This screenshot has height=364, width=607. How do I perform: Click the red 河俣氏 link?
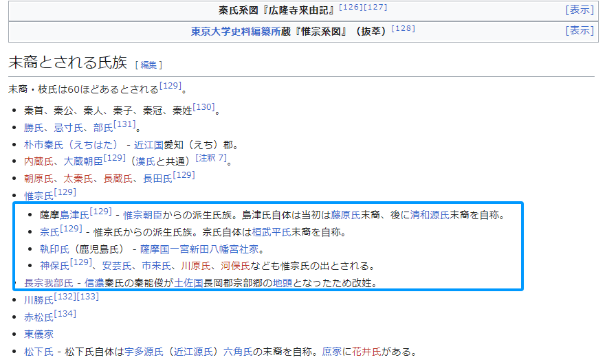(x=236, y=266)
